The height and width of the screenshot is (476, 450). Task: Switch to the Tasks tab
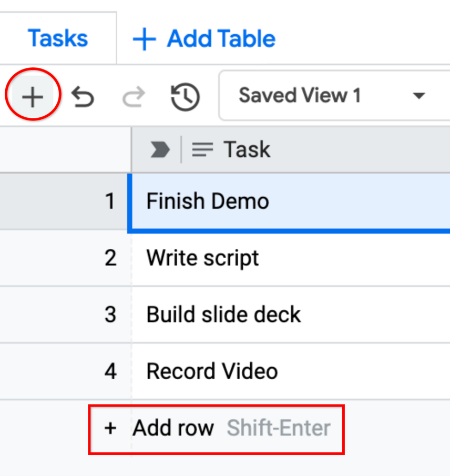click(x=58, y=39)
